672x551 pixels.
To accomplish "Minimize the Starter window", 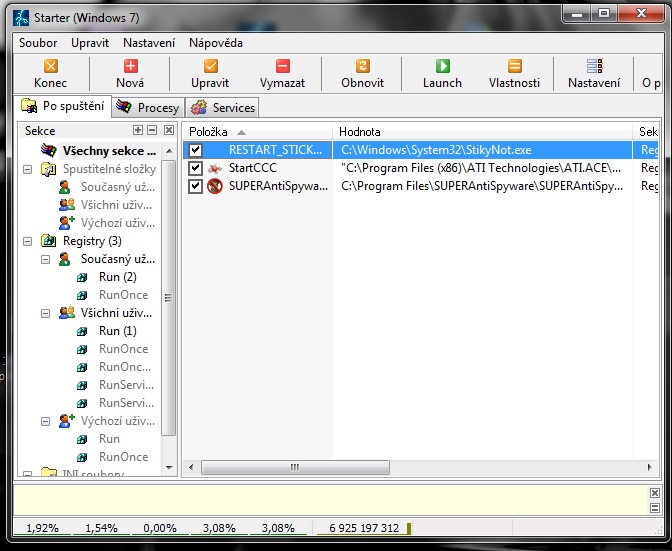I will [577, 14].
